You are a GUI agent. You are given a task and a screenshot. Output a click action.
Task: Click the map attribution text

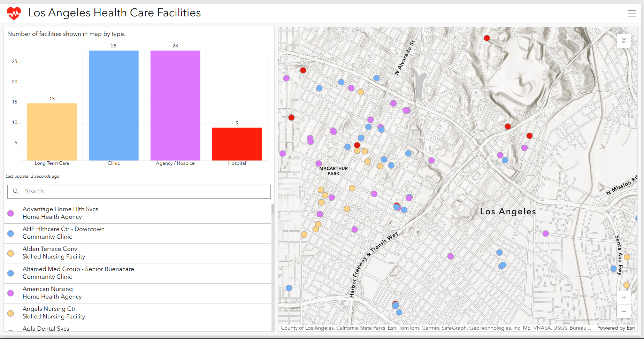[436, 328]
